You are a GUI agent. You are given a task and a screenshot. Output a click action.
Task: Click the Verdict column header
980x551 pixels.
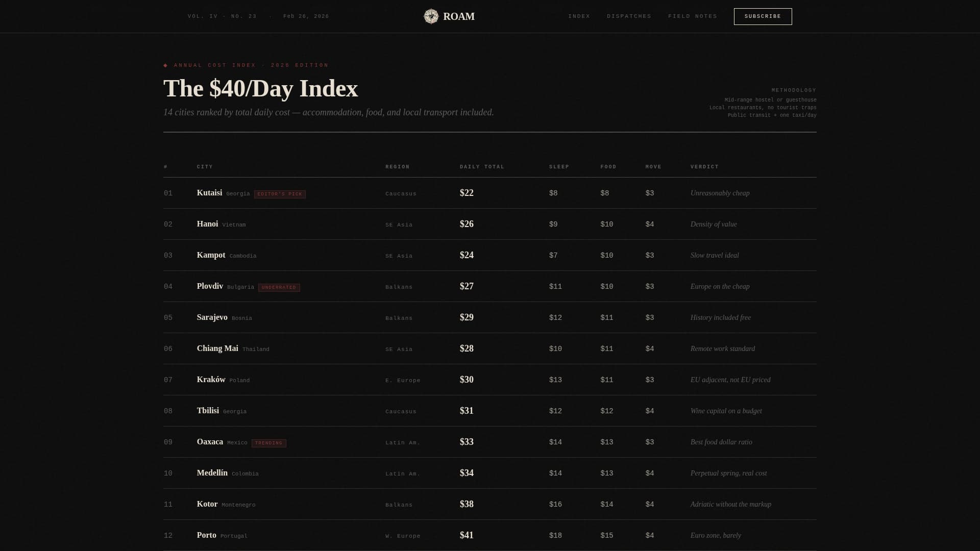coord(704,167)
